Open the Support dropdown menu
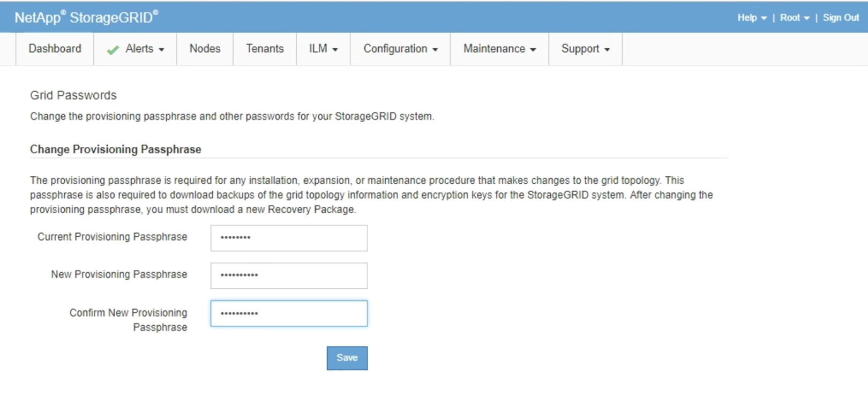This screenshot has width=868, height=397. 585,49
